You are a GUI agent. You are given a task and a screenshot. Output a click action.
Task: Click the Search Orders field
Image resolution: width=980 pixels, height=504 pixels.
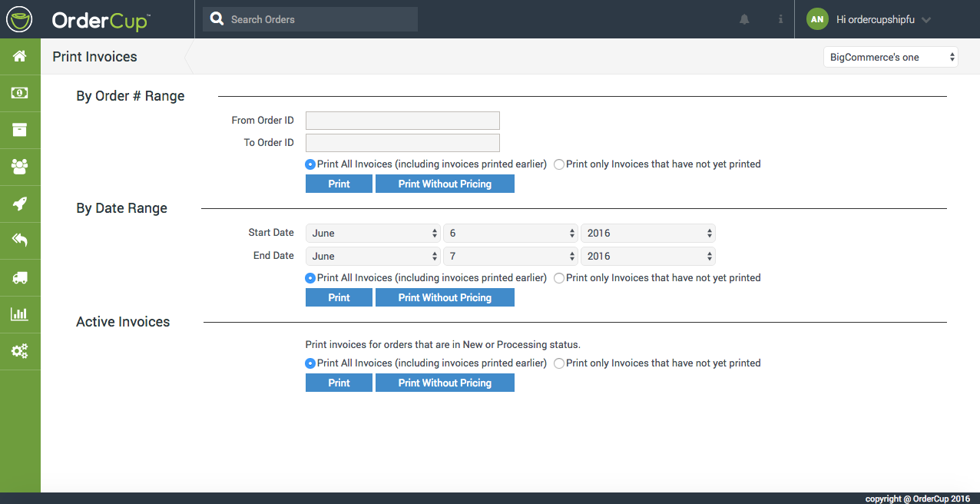pos(310,19)
